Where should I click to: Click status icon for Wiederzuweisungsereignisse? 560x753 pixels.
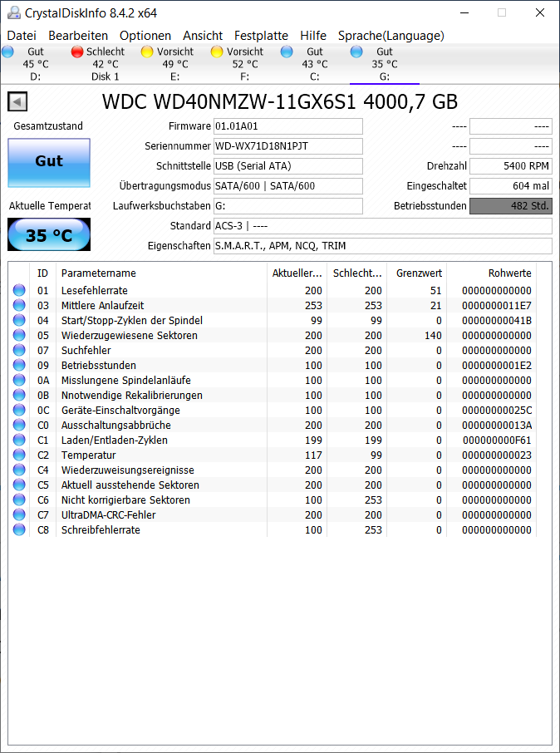(19, 470)
